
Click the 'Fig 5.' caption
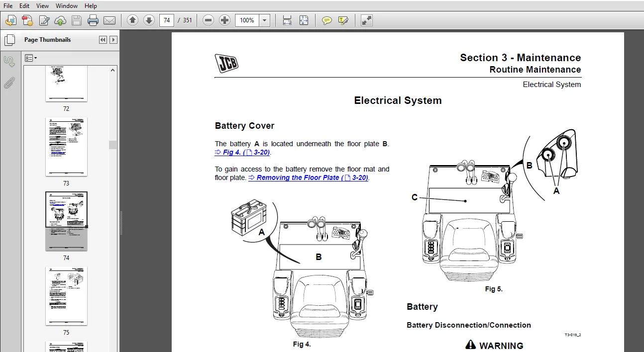pyautogui.click(x=494, y=289)
